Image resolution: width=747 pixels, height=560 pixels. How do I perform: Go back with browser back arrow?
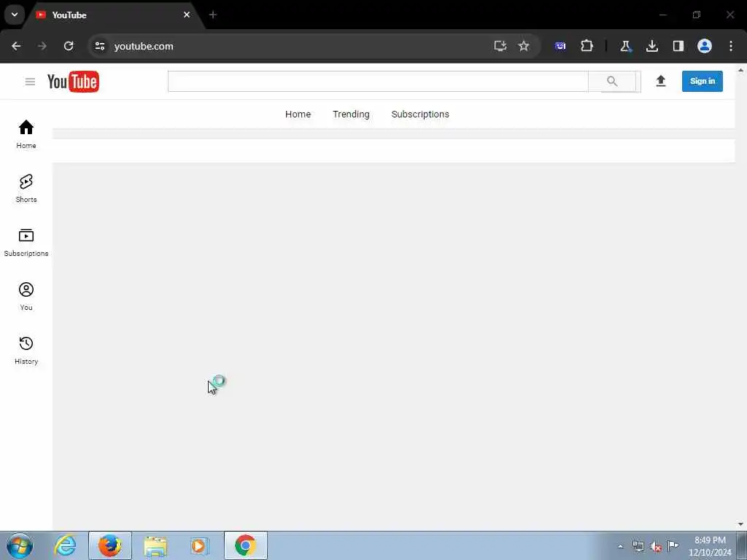click(x=16, y=46)
